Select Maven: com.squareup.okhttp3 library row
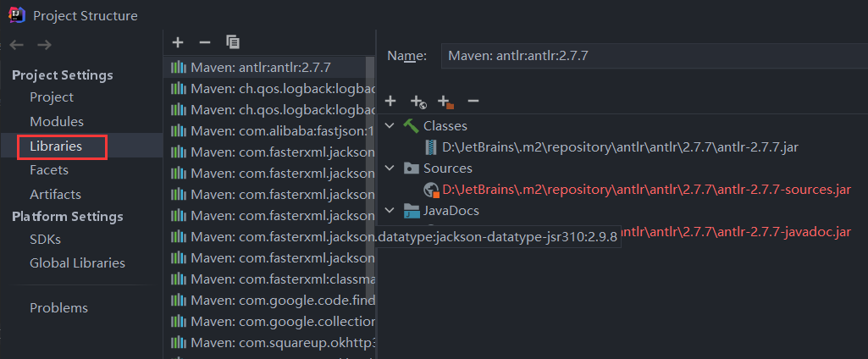Image resolution: width=868 pixels, height=359 pixels. coord(270,342)
